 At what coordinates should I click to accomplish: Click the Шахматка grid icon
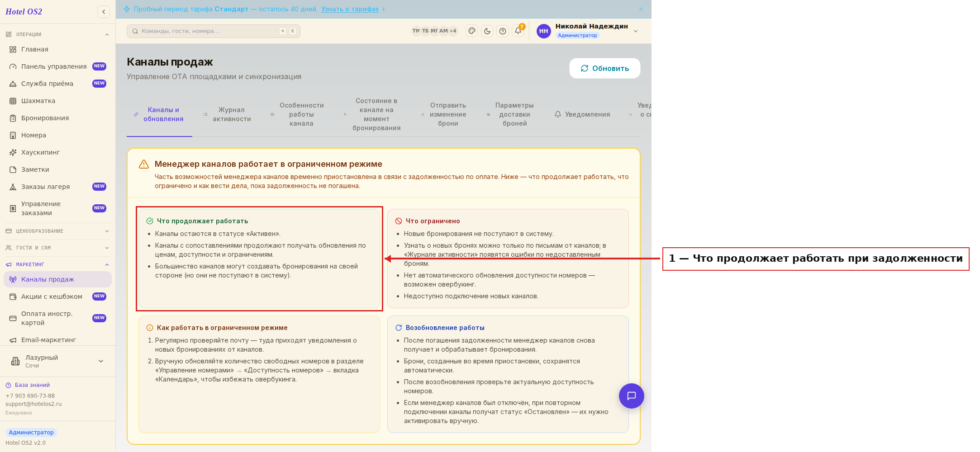(x=13, y=101)
